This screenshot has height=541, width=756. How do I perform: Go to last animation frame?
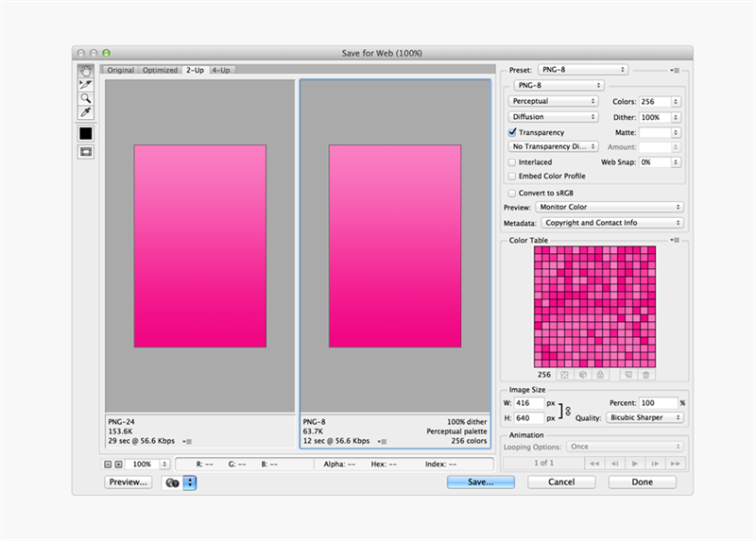pos(676,464)
